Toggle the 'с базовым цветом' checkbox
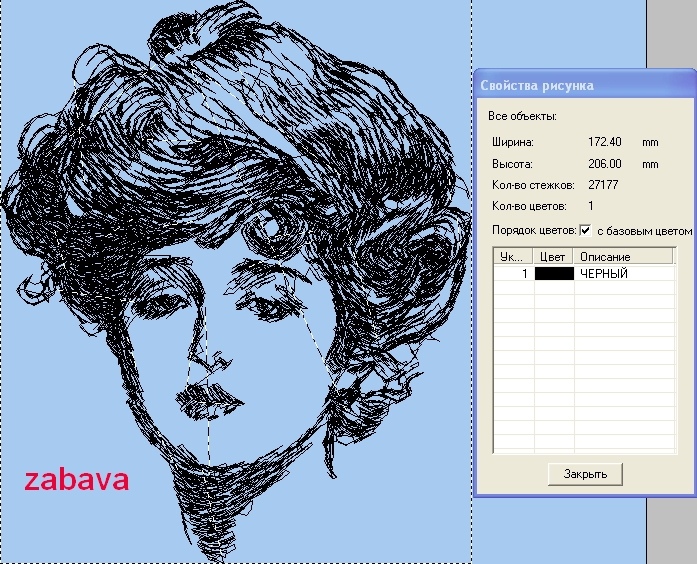Viewport: 697px width, 564px height. (x=585, y=231)
